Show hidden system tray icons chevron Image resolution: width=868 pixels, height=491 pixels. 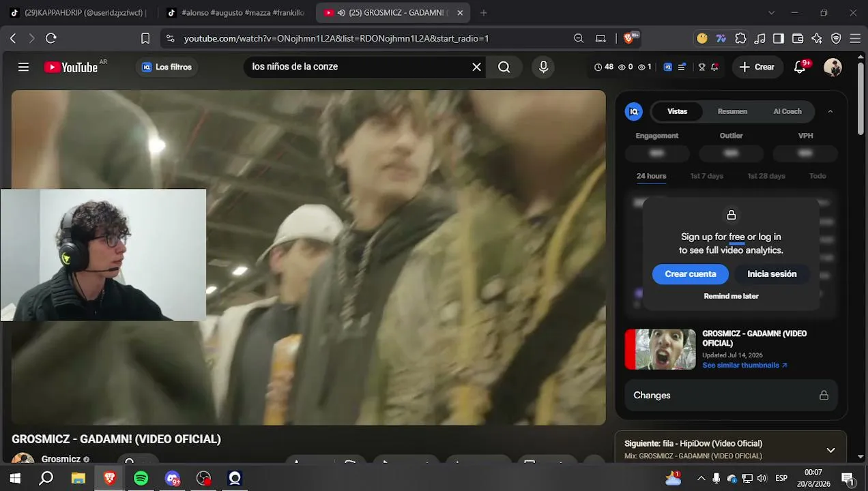tap(701, 478)
